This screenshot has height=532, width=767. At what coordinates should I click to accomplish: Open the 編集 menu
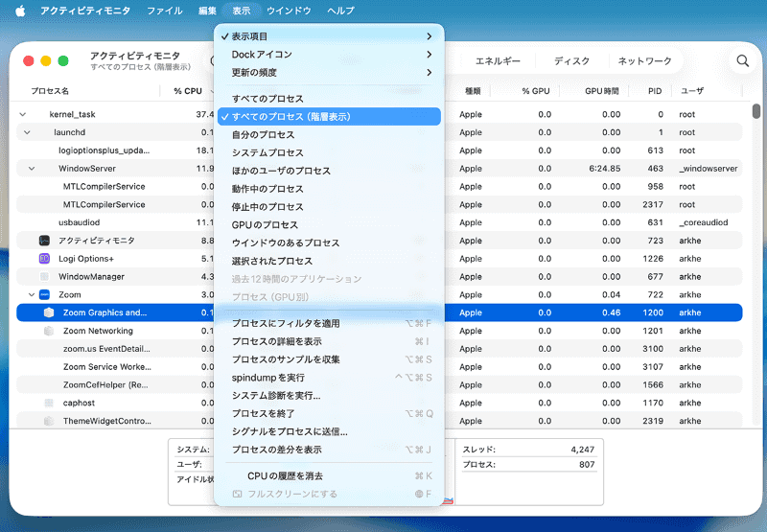(207, 11)
